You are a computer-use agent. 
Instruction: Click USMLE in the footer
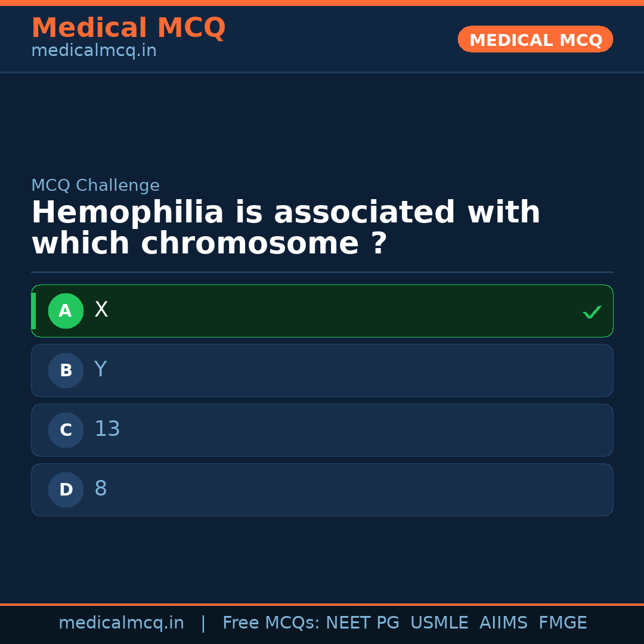pyautogui.click(x=439, y=623)
